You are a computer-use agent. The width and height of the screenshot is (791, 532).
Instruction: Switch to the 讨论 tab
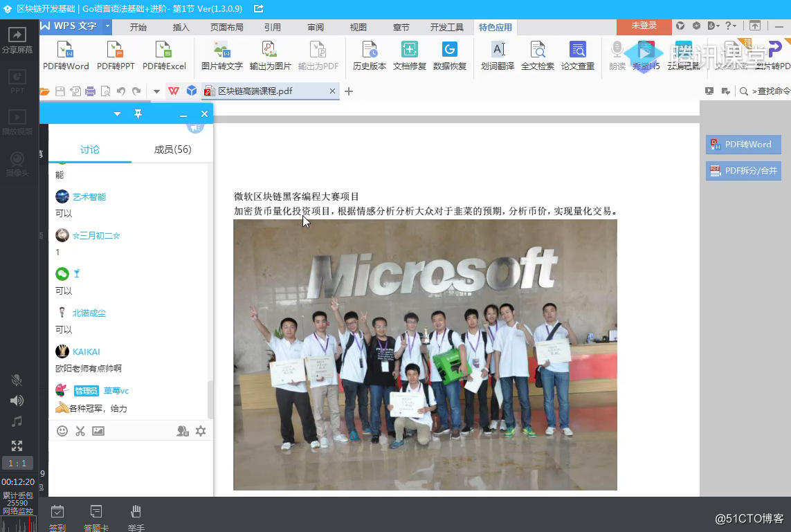(x=90, y=149)
